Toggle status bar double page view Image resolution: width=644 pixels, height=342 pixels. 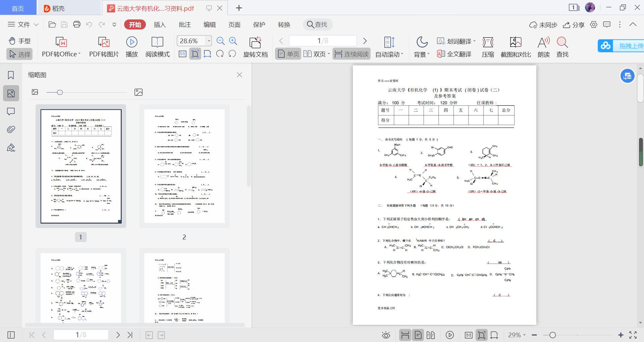click(431, 335)
